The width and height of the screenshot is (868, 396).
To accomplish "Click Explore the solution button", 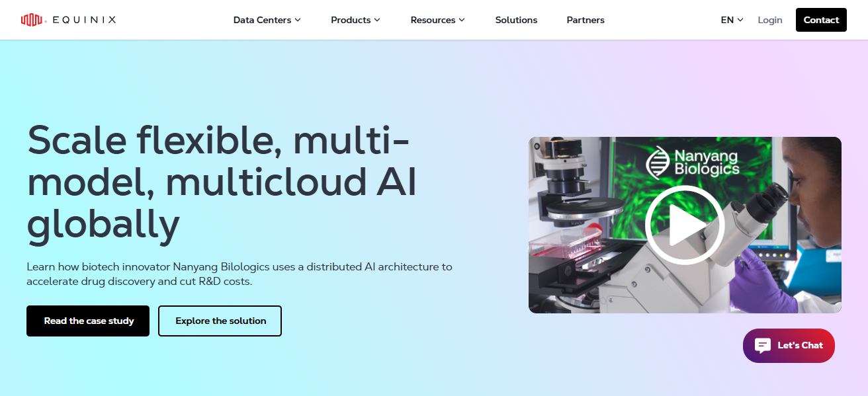I will point(220,321).
